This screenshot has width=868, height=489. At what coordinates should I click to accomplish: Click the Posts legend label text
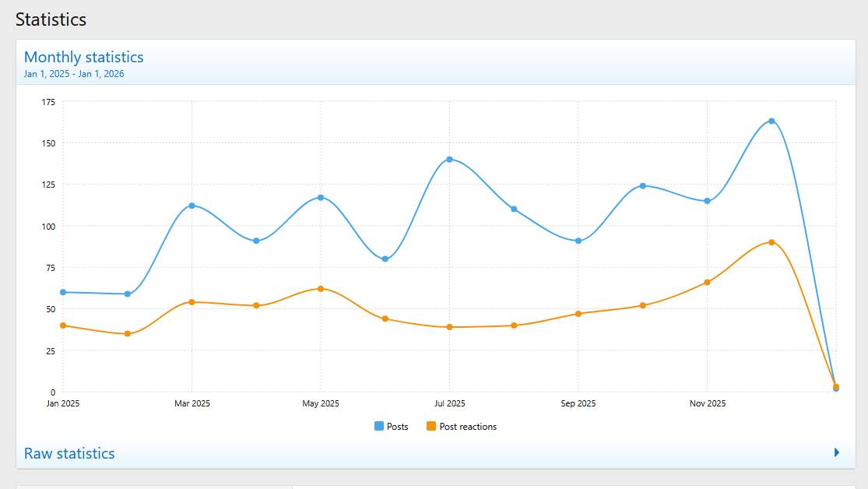(397, 427)
